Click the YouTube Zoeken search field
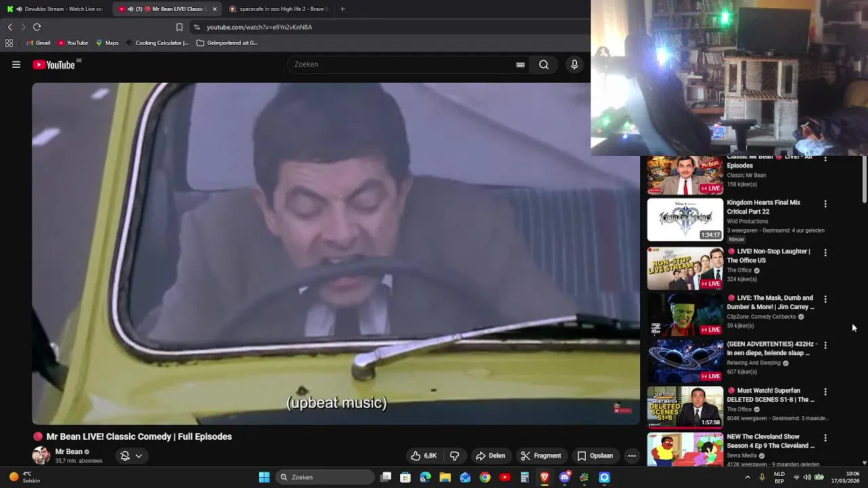Image resolution: width=868 pixels, height=488 pixels. (400, 65)
